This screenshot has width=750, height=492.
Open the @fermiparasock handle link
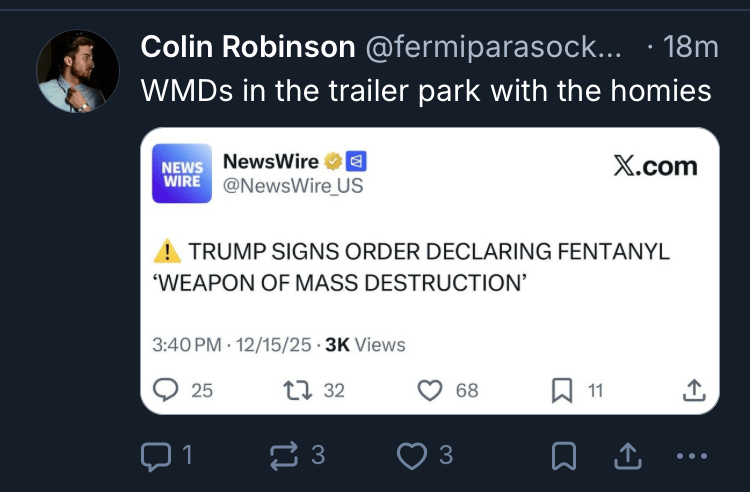(494, 47)
